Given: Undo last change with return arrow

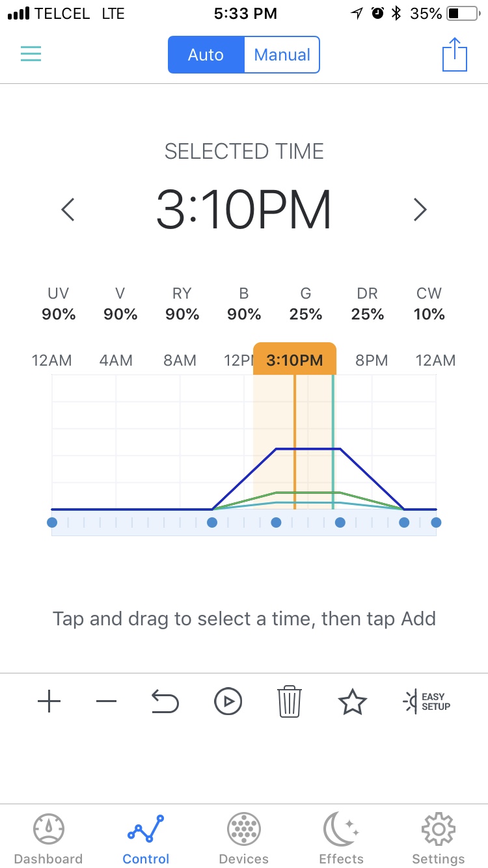Looking at the screenshot, I should pyautogui.click(x=165, y=701).
